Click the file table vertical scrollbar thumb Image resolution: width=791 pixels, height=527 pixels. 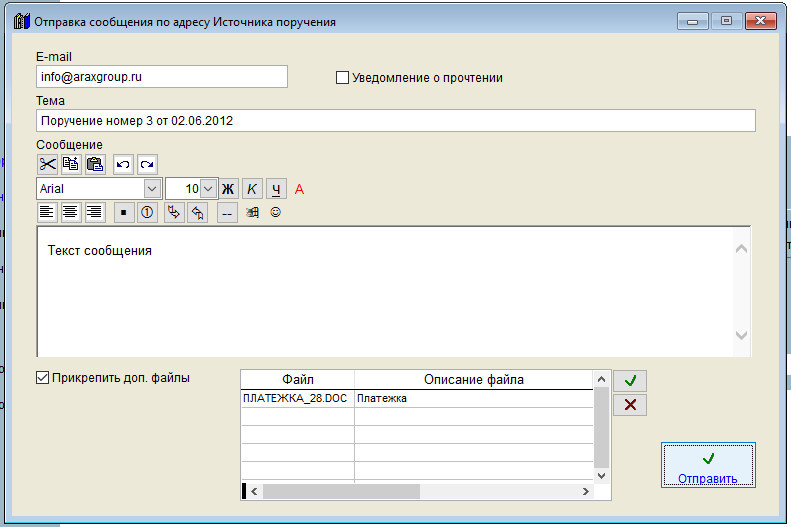(601, 428)
